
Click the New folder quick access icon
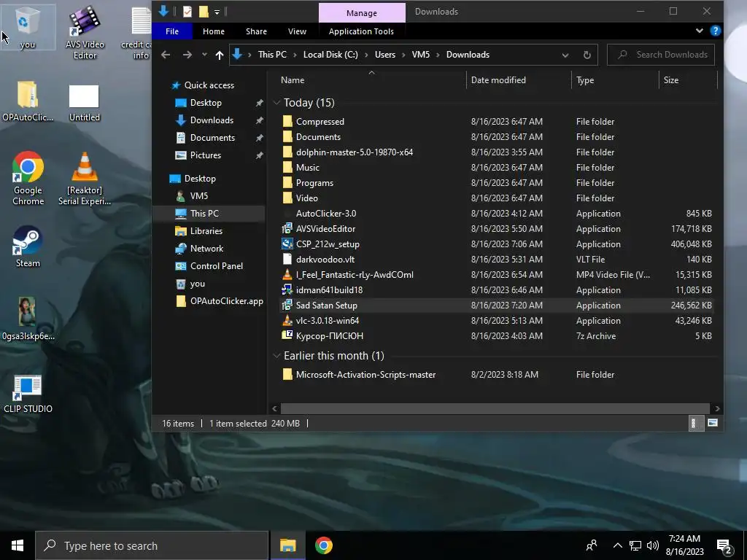pos(204,11)
